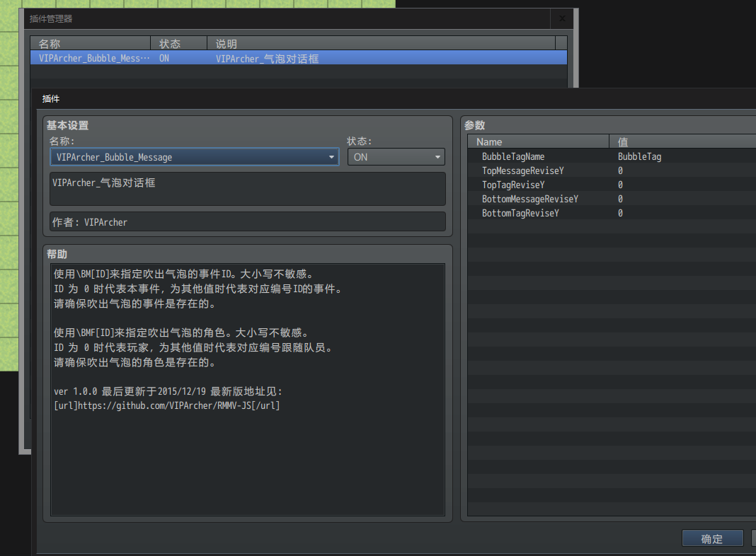Select the VIPArcher_Bubble_Mess… row in plugin manager list
The image size is (756, 556).
[299, 58]
